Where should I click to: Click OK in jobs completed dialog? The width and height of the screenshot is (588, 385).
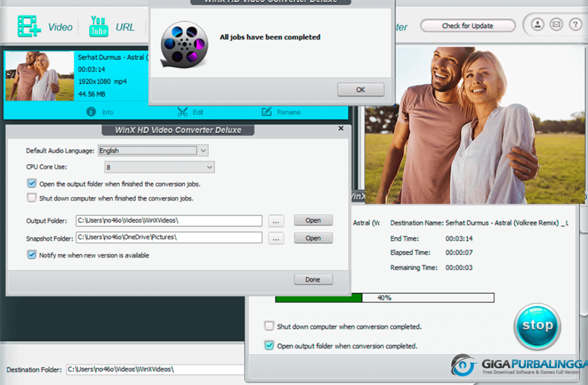point(360,89)
